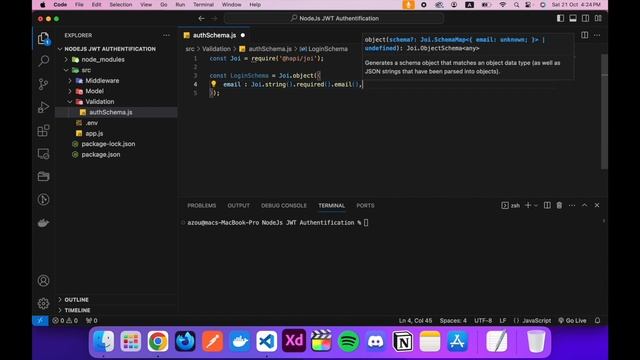Open Explorer views and more actions ellipsis
The width and height of the screenshot is (640, 360).
tap(167, 35)
